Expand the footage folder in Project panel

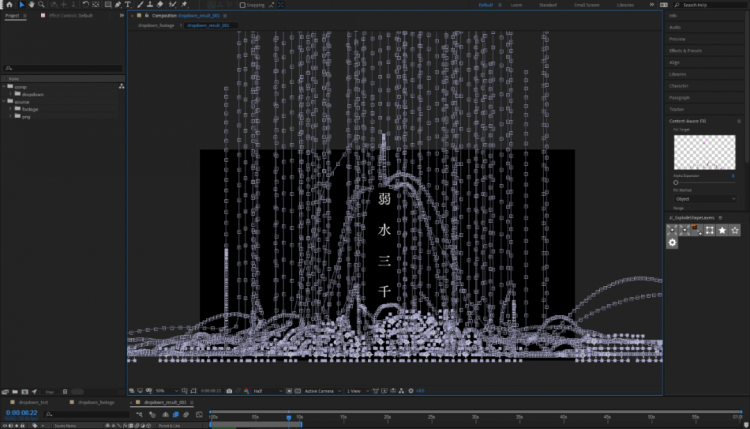coord(11,109)
